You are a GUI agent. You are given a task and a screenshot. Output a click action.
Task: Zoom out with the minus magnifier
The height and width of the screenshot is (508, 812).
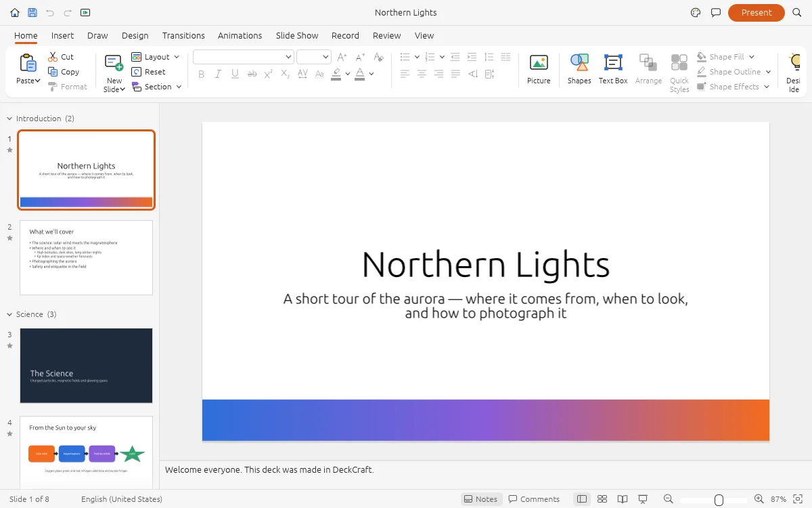(x=669, y=499)
